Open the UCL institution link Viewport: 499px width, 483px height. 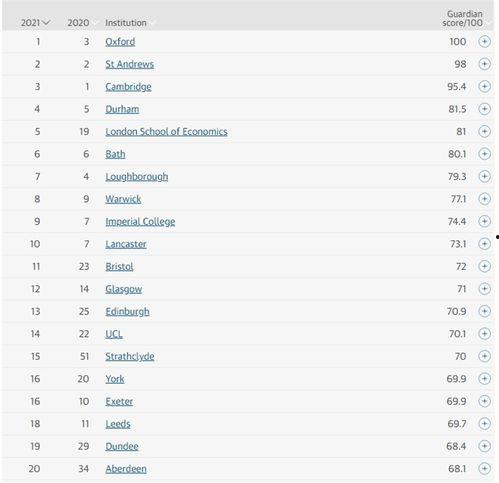click(114, 334)
